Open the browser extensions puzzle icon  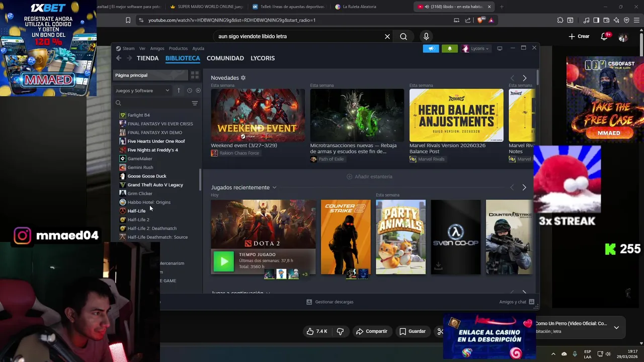click(x=560, y=20)
